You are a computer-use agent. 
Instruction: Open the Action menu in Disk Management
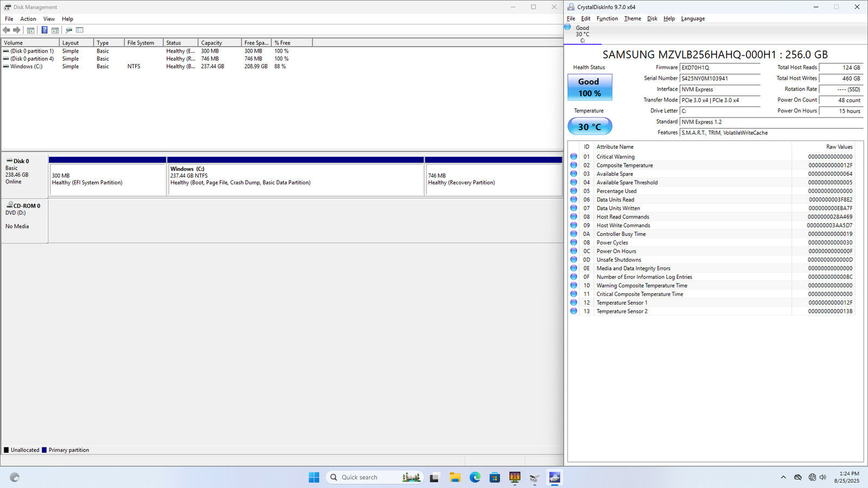point(28,19)
